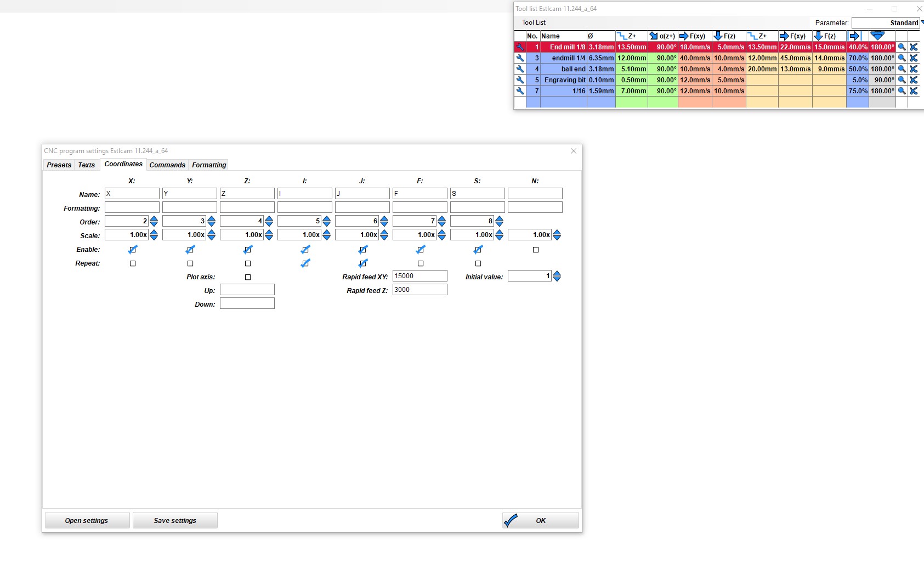
Task: Click Order stepper arrows for Z
Action: pos(269,221)
